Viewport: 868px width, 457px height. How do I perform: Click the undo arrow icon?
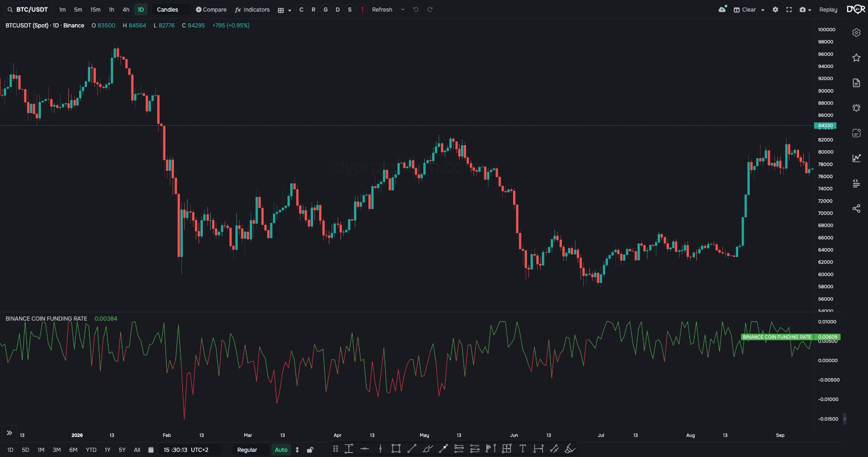[416, 10]
